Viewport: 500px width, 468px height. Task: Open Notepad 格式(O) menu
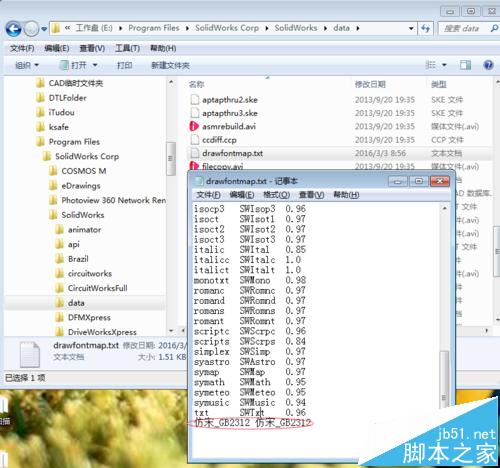coord(276,195)
